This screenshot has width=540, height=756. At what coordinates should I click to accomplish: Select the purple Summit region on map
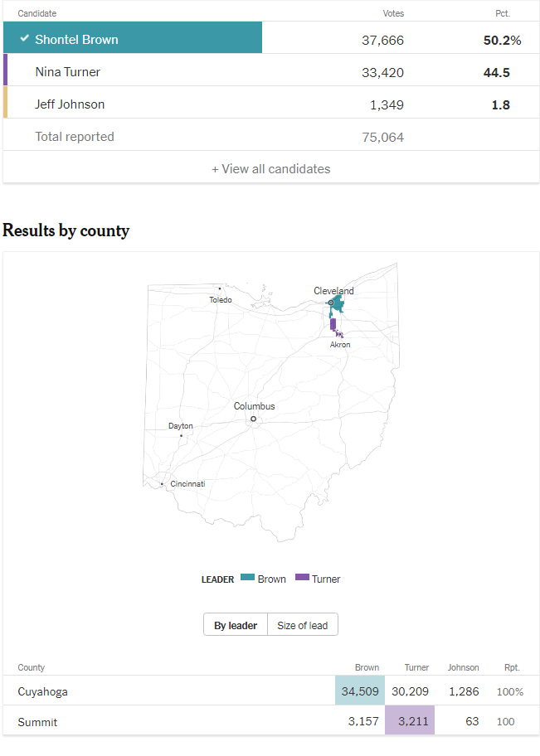[333, 324]
